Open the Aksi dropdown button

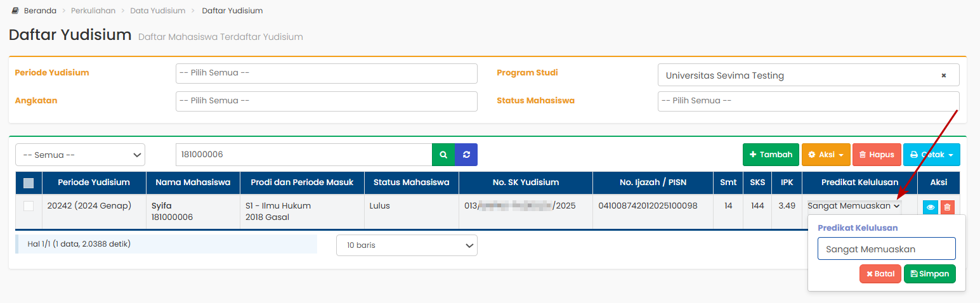click(x=825, y=155)
